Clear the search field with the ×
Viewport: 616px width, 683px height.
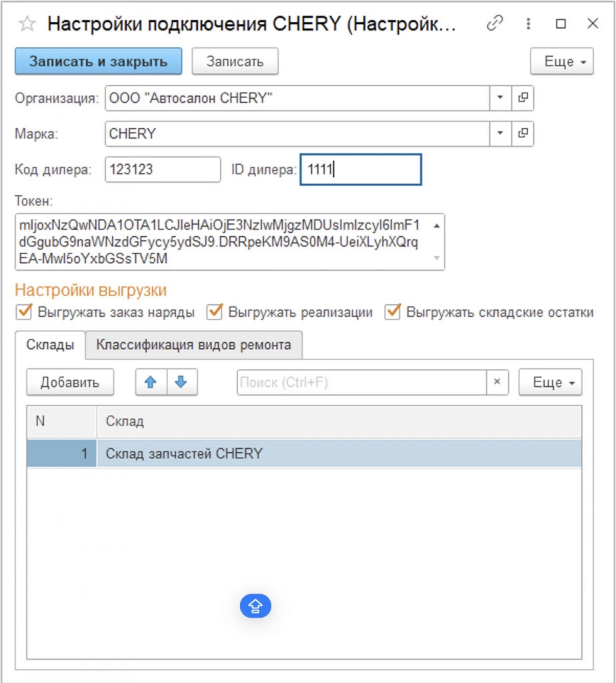pyautogui.click(x=497, y=382)
